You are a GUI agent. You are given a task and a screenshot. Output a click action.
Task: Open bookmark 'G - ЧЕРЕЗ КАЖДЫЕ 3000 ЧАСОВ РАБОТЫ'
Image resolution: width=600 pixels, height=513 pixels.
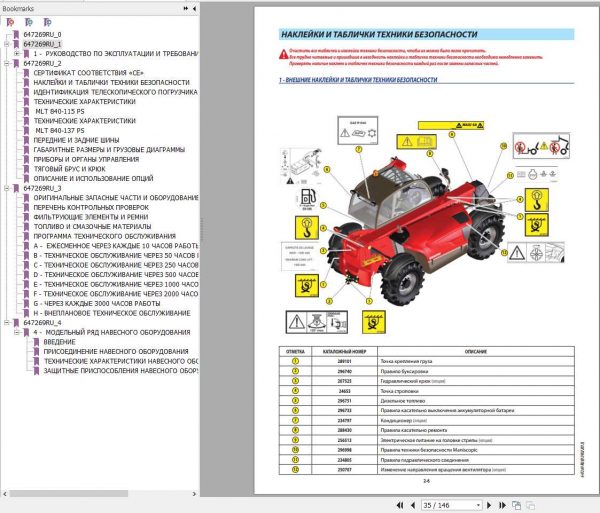coord(97,303)
